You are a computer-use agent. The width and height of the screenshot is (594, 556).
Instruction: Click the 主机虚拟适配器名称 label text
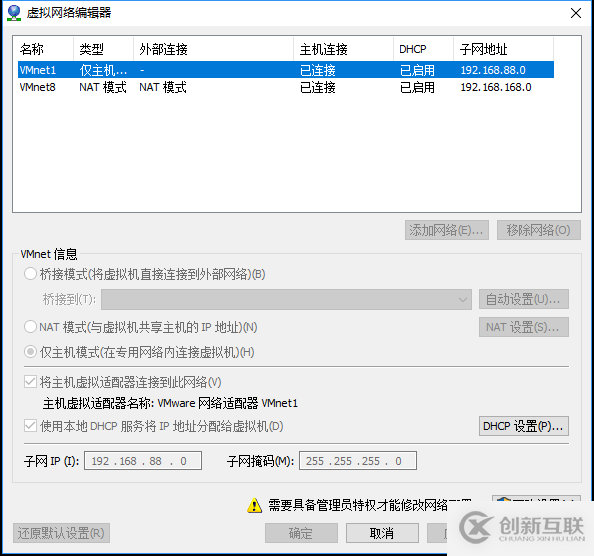click(x=98, y=403)
